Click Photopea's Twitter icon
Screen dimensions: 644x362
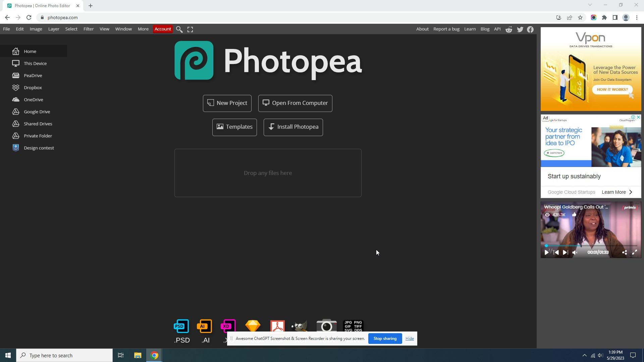(520, 29)
